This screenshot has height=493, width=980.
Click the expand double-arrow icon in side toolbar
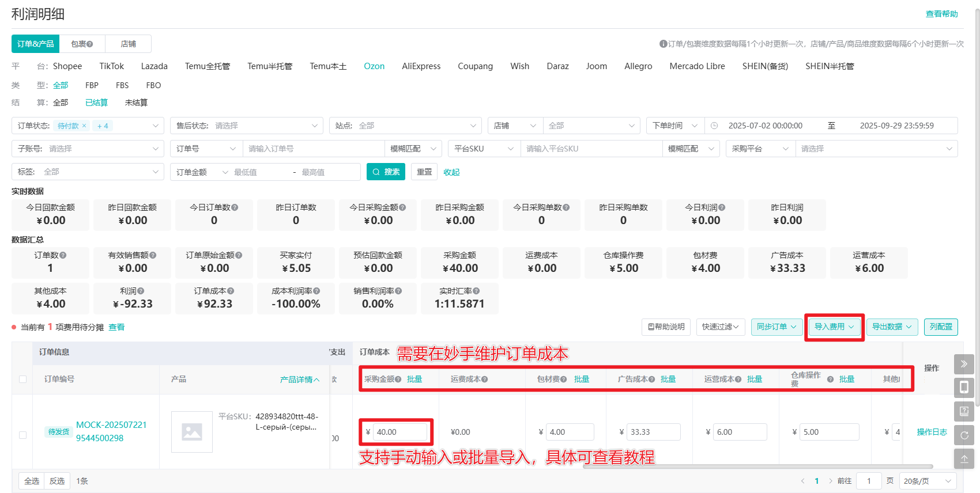click(964, 364)
